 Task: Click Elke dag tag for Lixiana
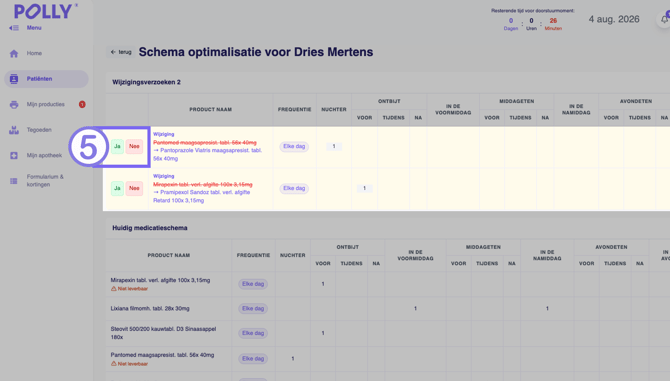click(253, 308)
